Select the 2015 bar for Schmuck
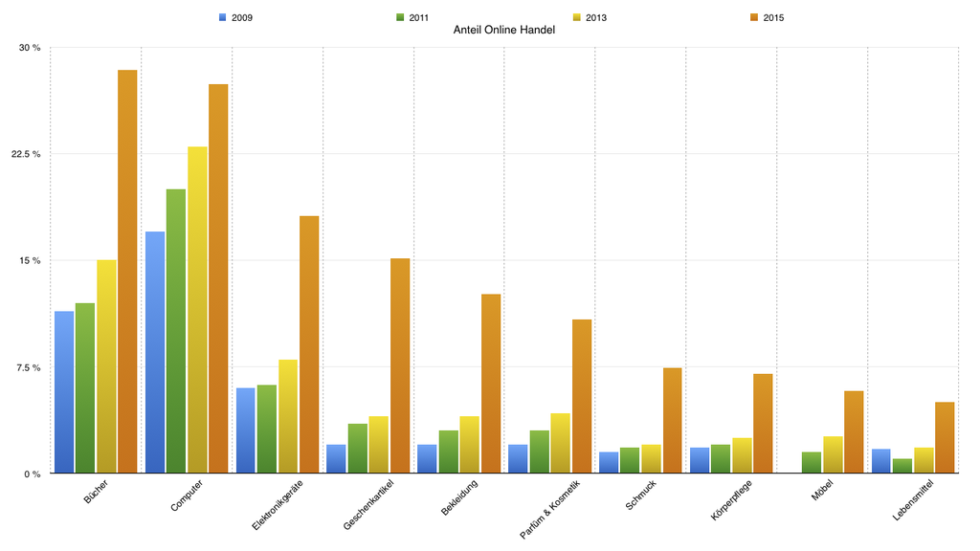The height and width of the screenshot is (551, 980). click(672, 420)
